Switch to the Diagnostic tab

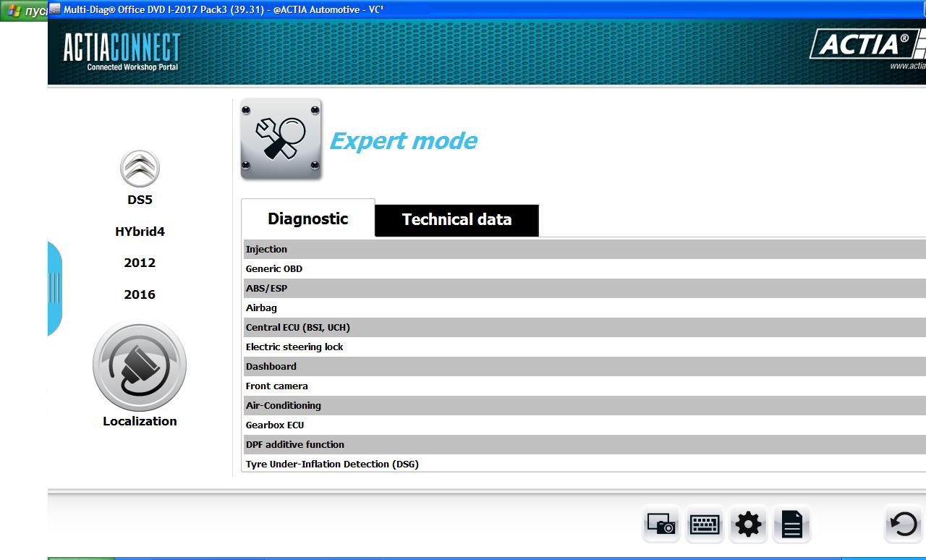coord(308,219)
